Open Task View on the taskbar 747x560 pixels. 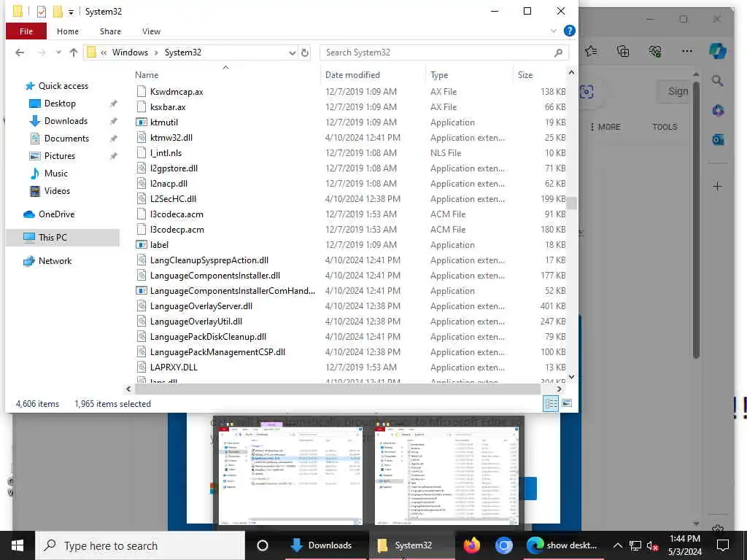coord(263,545)
